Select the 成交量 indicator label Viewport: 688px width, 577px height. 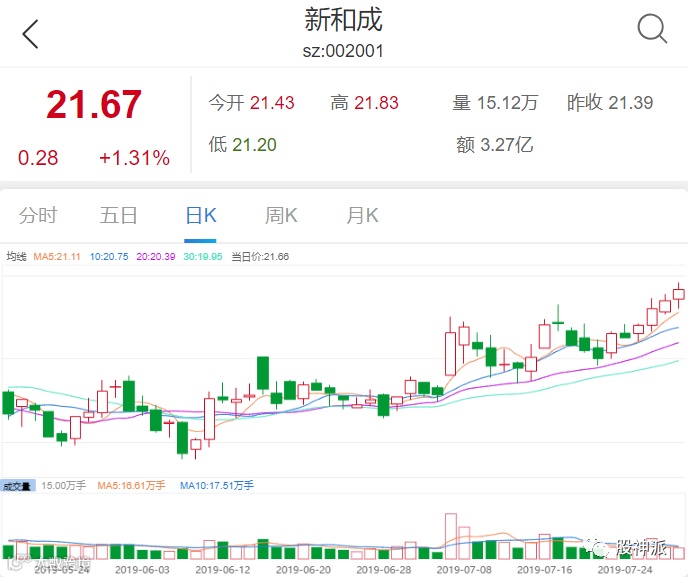coord(17,486)
